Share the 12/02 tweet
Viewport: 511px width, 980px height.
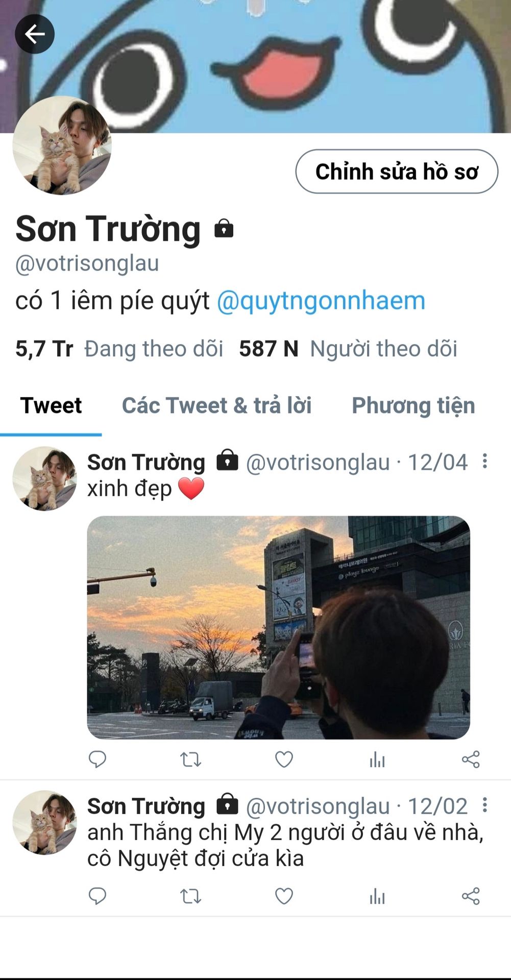pyautogui.click(x=471, y=896)
